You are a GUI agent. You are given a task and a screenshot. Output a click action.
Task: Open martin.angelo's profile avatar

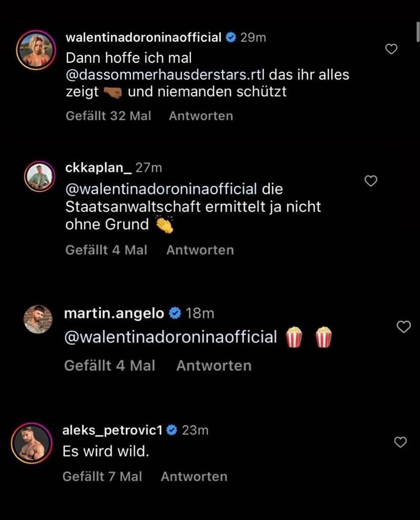point(37,319)
